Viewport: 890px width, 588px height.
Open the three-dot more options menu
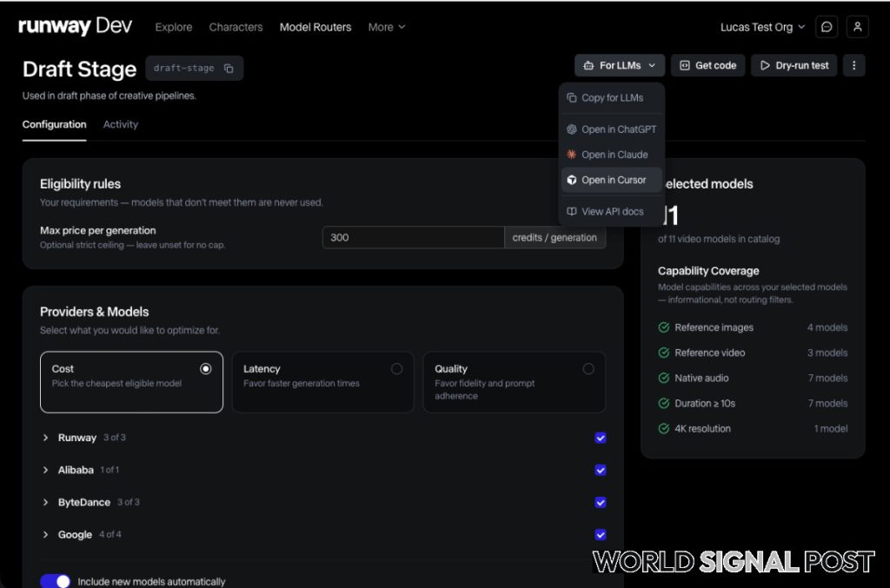(853, 65)
